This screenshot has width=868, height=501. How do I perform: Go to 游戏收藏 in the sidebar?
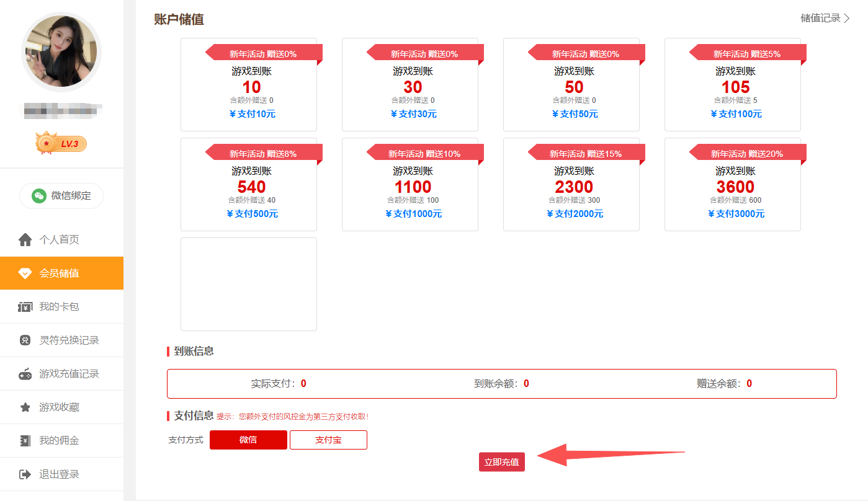[x=60, y=407]
